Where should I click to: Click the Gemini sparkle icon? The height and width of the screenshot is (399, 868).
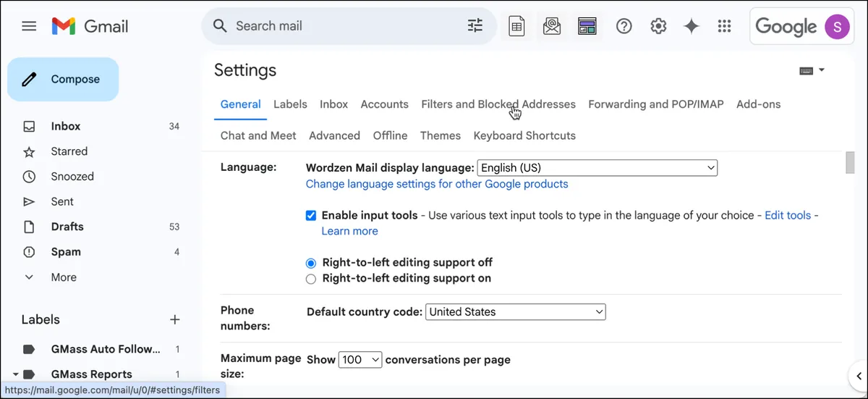692,26
